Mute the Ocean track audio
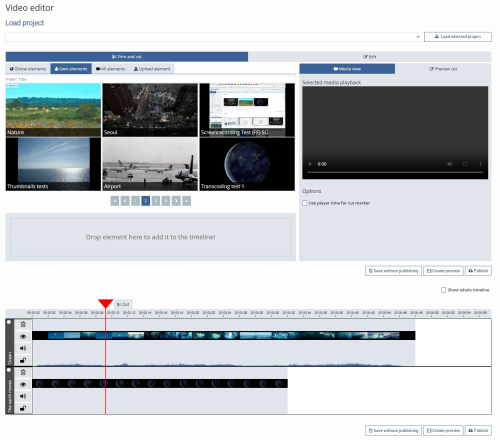This screenshot has height=440, width=500. 23,348
